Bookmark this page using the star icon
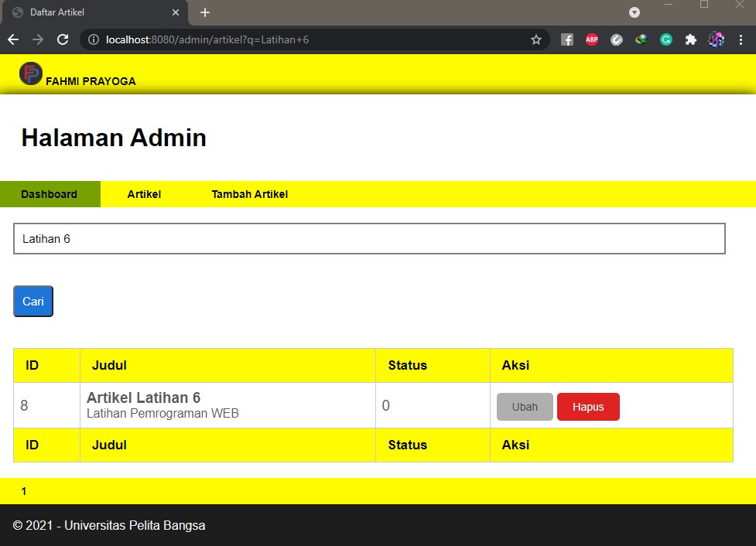756x546 pixels. (536, 39)
